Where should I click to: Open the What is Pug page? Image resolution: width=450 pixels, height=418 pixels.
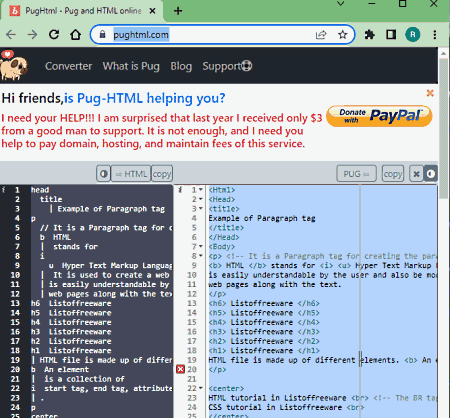coord(131,66)
